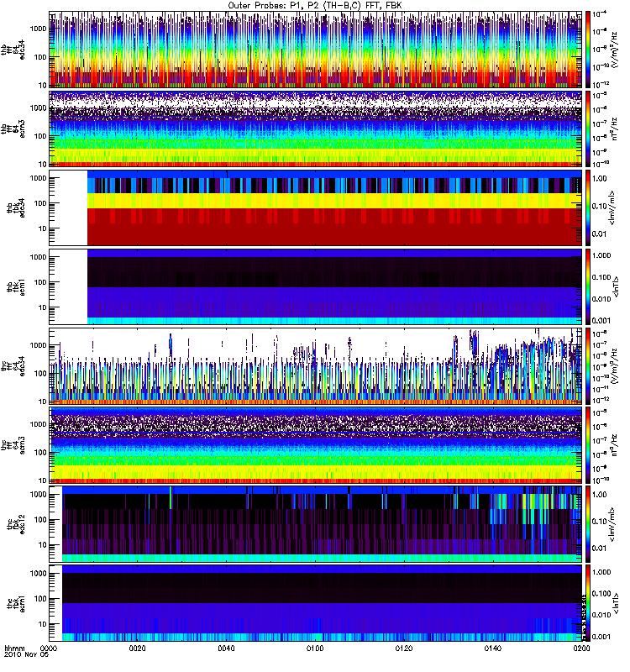Screen dimensions: 630x672
Task: Click the color bar of thb fff edc34 panel
Action: pyautogui.click(x=588, y=50)
